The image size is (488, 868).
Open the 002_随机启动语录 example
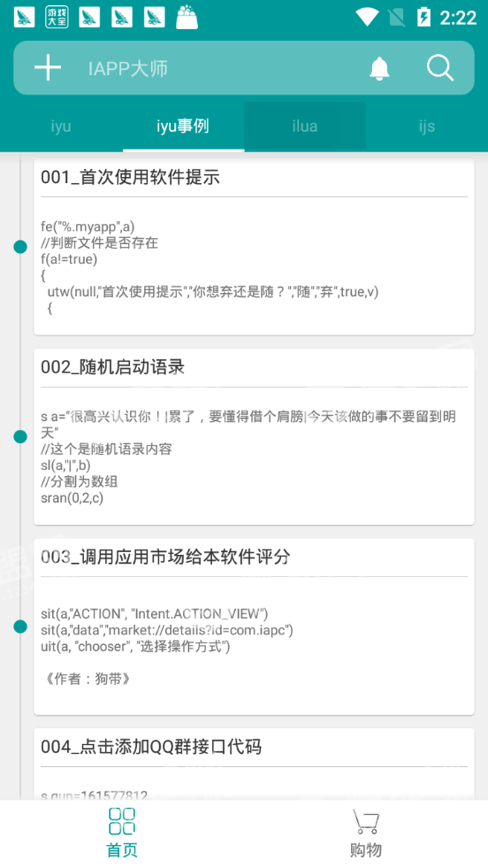254,437
